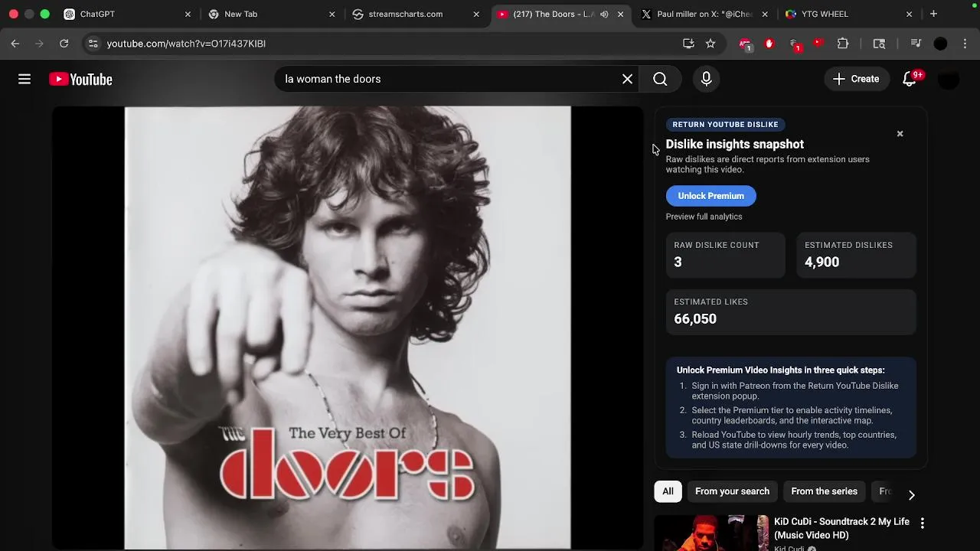Viewport: 980px width, 551px height.
Task: Open media controls playlist icon
Action: (916, 44)
